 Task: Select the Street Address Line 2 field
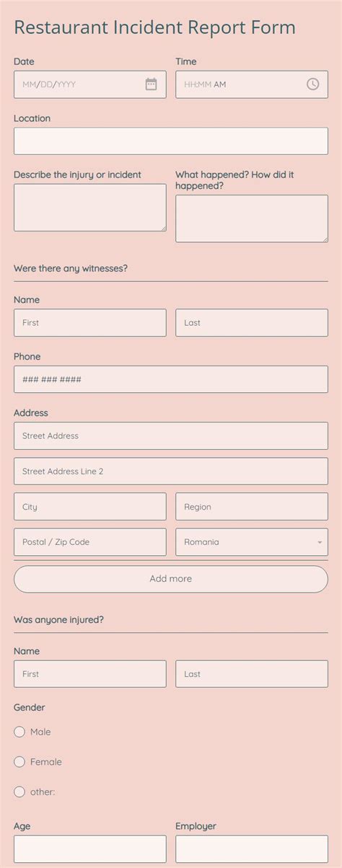pyautogui.click(x=171, y=471)
